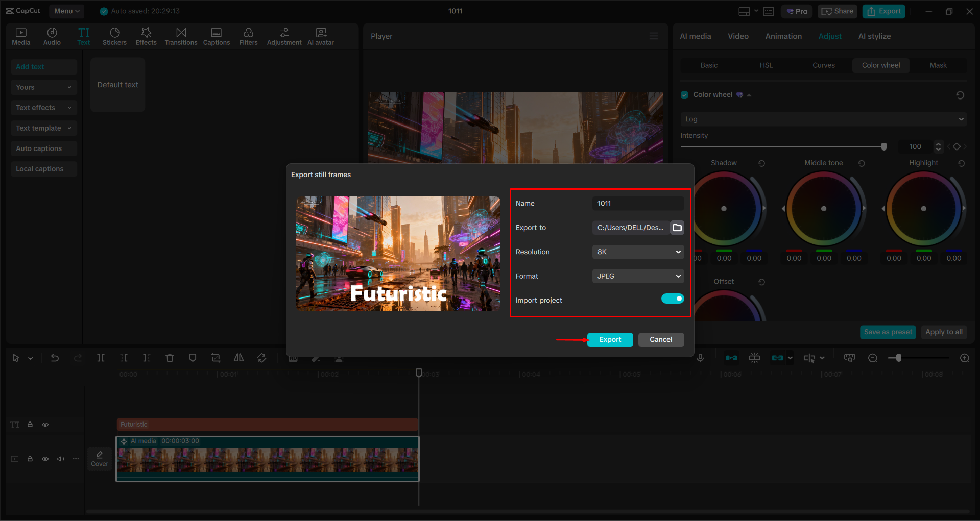The width and height of the screenshot is (980, 521).
Task: Select the Filters panel
Action: coord(248,36)
